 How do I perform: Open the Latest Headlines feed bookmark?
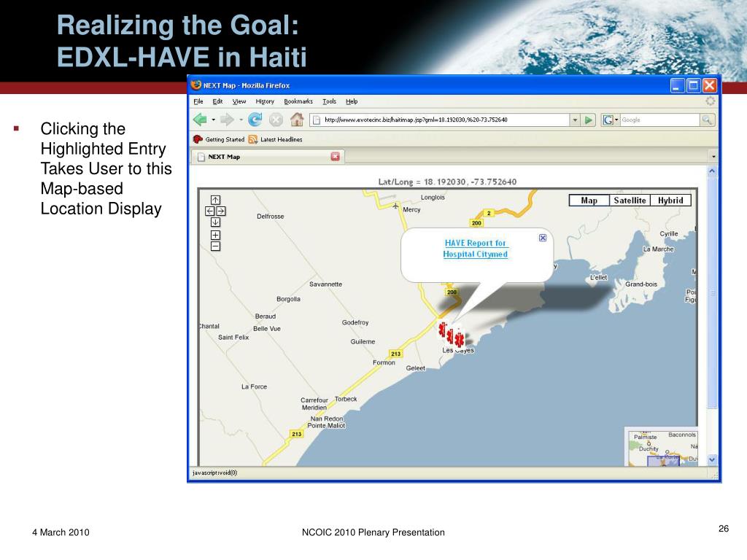275,139
